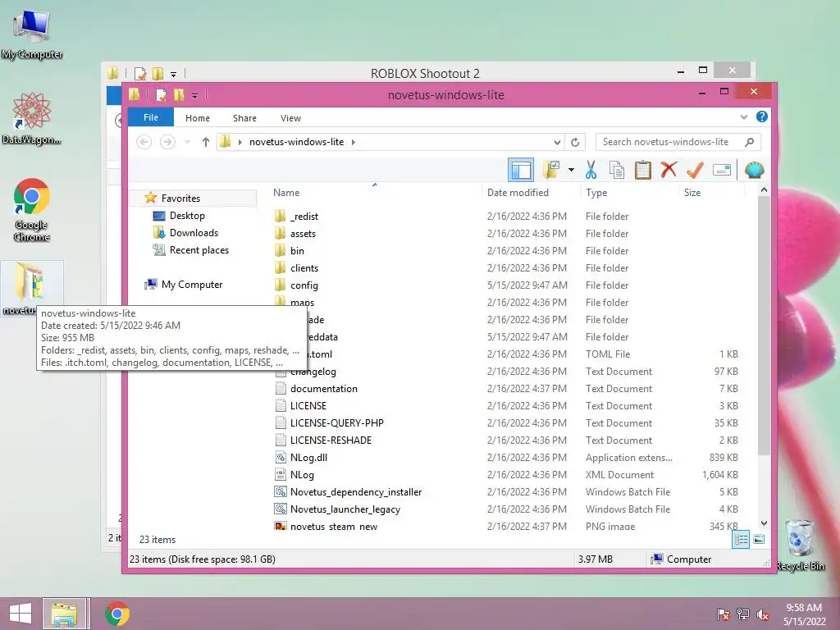Click the Copy icon in toolbar
The image size is (840, 630).
617,170
